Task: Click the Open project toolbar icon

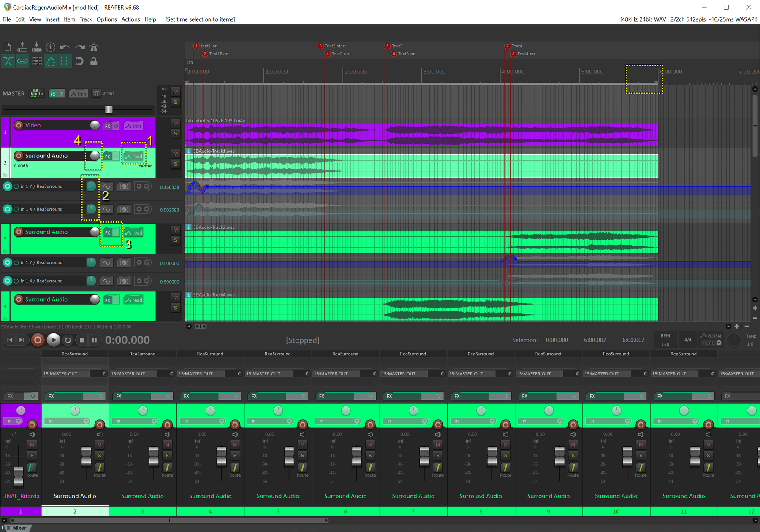Action: click(x=22, y=47)
